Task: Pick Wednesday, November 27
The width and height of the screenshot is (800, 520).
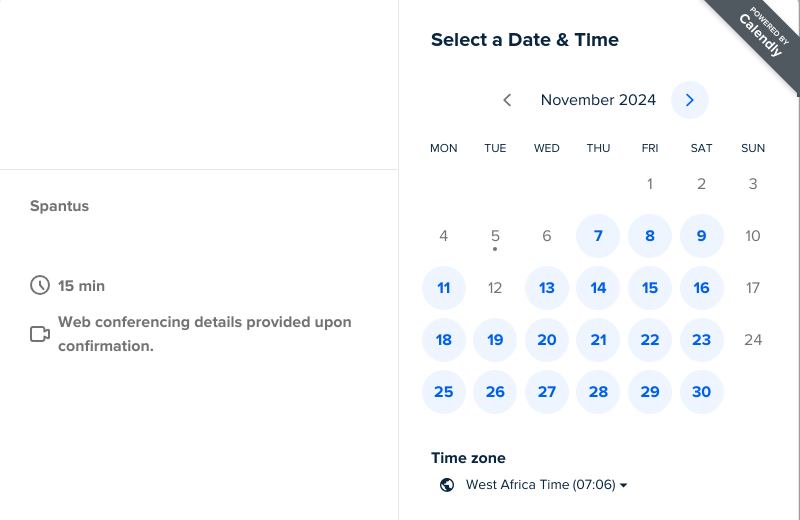Action: click(x=547, y=392)
